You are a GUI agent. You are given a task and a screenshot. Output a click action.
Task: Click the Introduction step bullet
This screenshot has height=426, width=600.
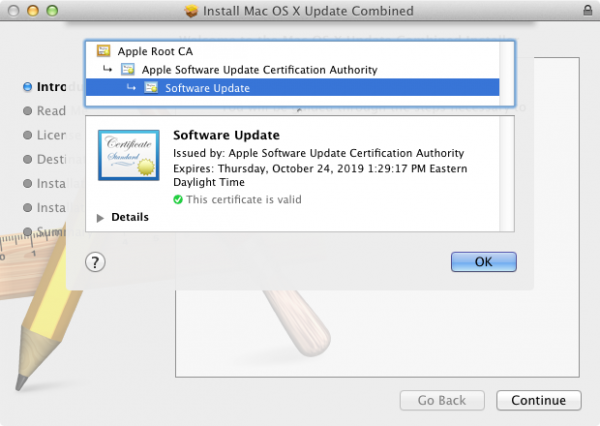28,87
